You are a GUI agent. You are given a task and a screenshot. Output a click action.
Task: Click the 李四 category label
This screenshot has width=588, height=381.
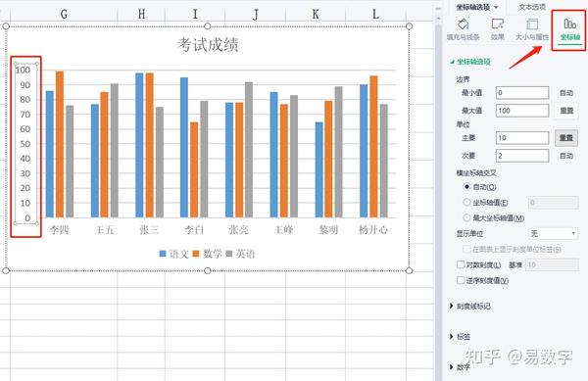59,229
